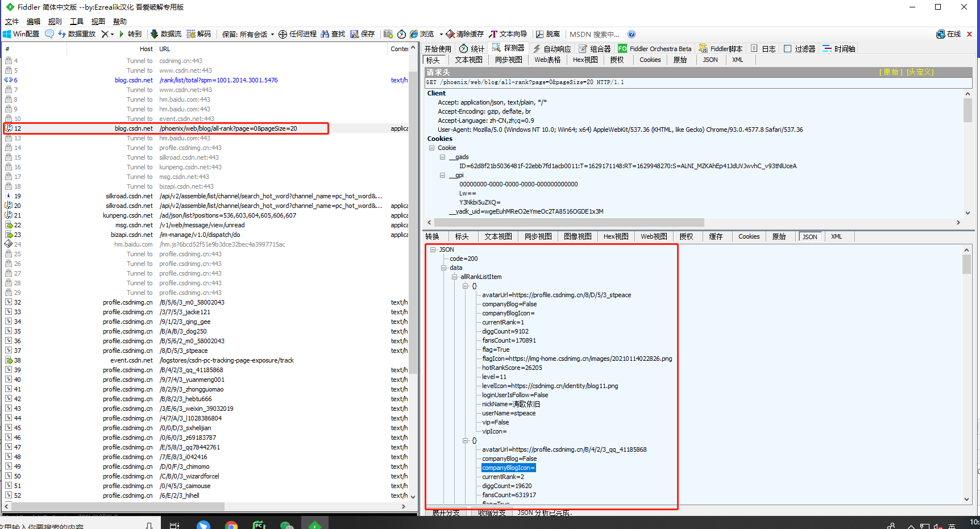The width and height of the screenshot is (980, 529).
Task: Open 查找 find binoculars tool
Action: pyautogui.click(x=333, y=34)
